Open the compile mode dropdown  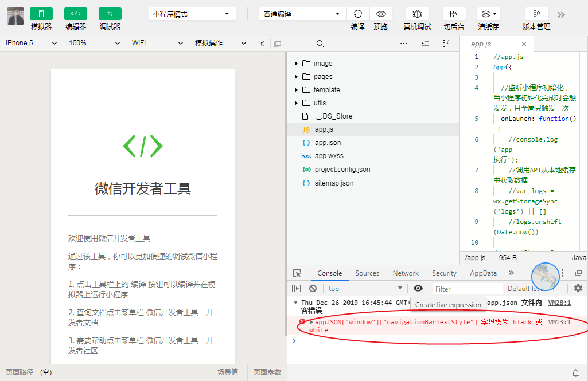[302, 14]
